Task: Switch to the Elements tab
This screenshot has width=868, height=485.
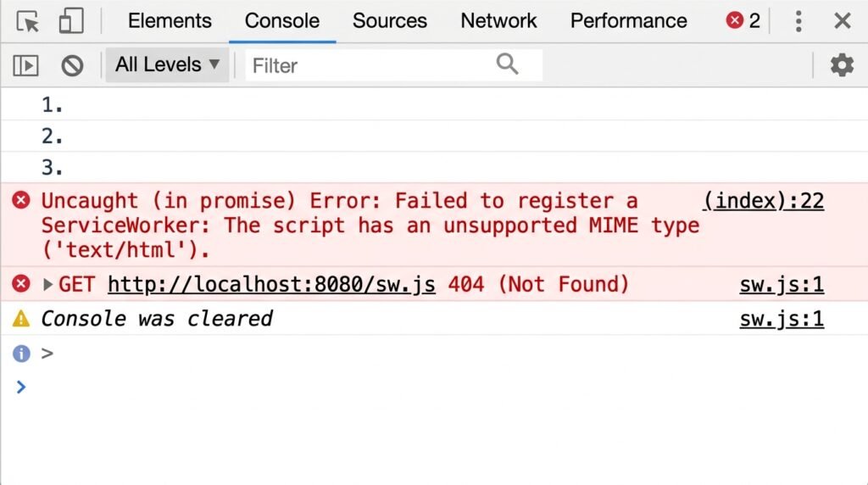Action: [170, 21]
